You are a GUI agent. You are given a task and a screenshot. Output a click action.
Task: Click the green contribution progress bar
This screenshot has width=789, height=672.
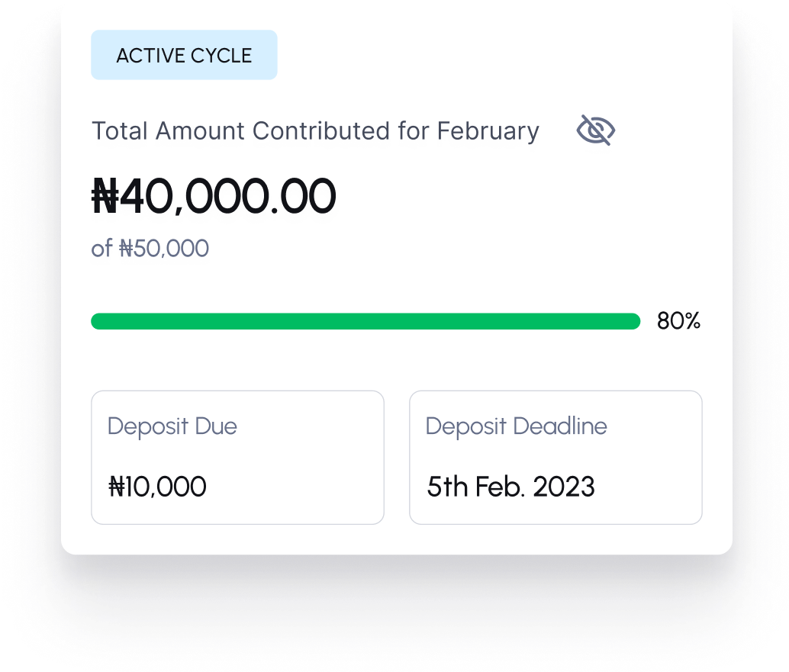click(x=365, y=321)
